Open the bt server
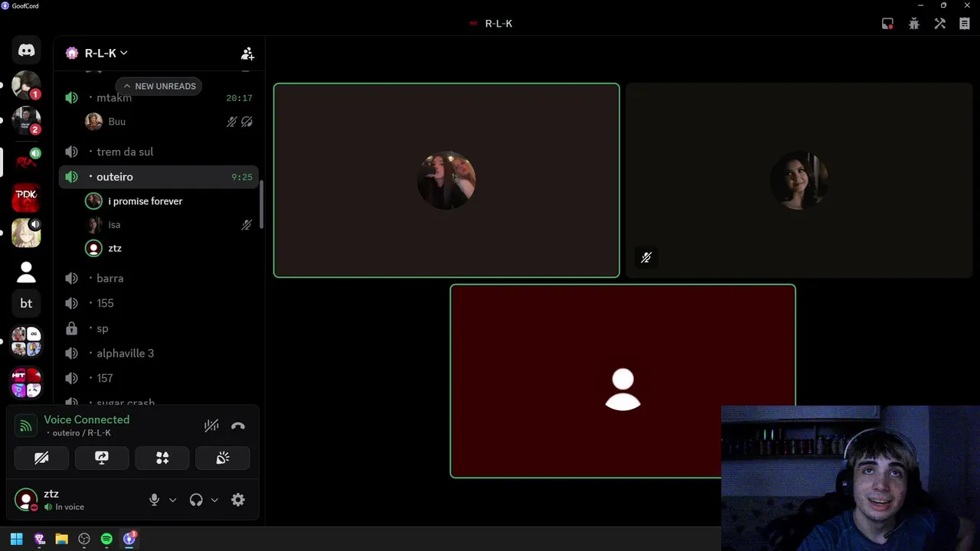The height and width of the screenshot is (551, 980). tap(26, 304)
